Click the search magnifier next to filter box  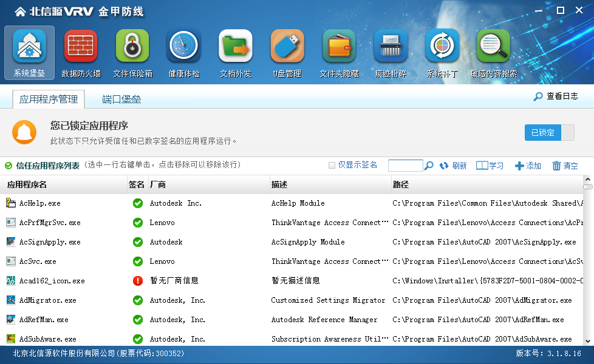tap(429, 166)
